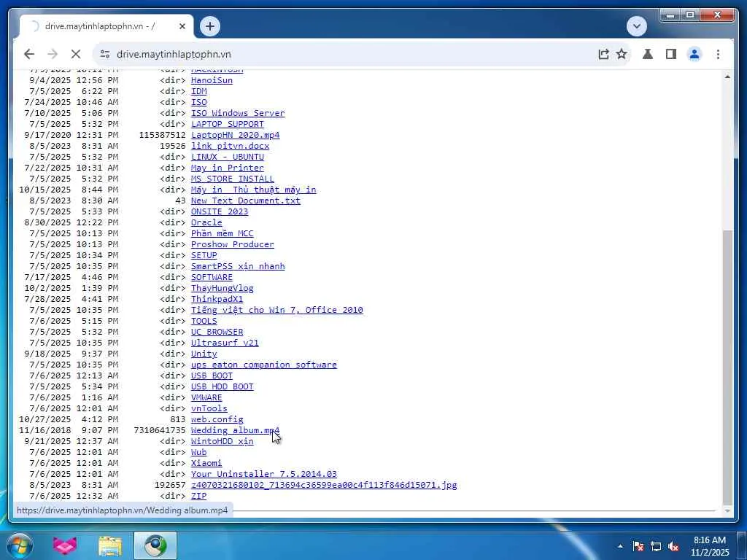
Task: View site information icon in address bar
Action: (x=105, y=54)
